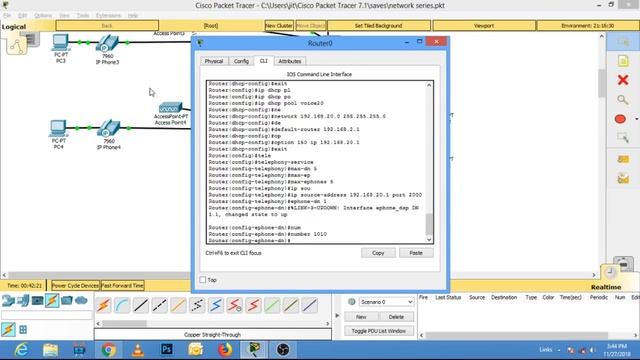Open the Multiuser Connection cloud category

pos(81,301)
